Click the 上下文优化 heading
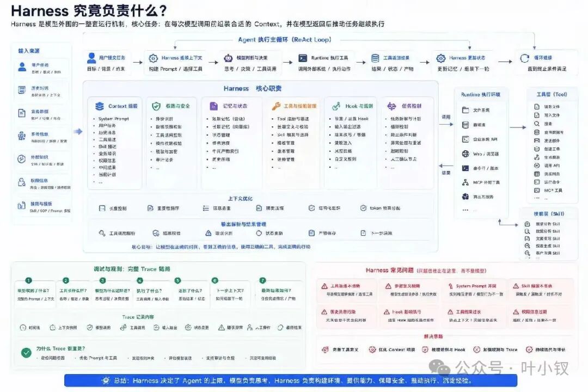Screen dimensions: 588x392 240,198
